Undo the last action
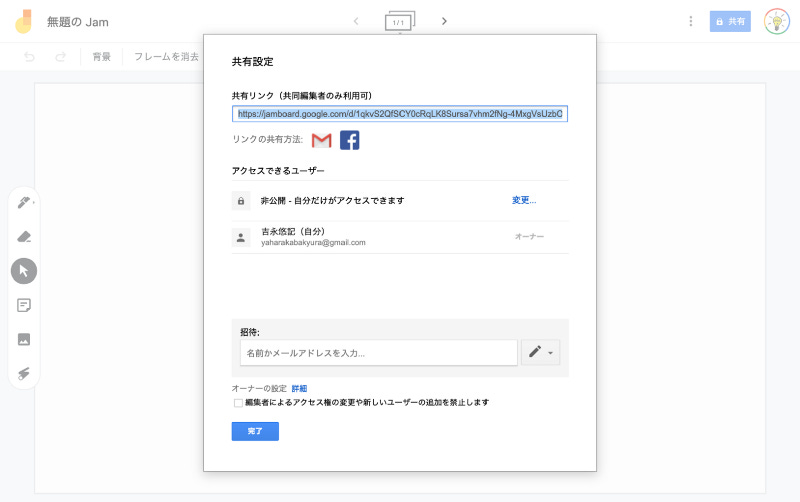800x502 pixels. (x=30, y=57)
